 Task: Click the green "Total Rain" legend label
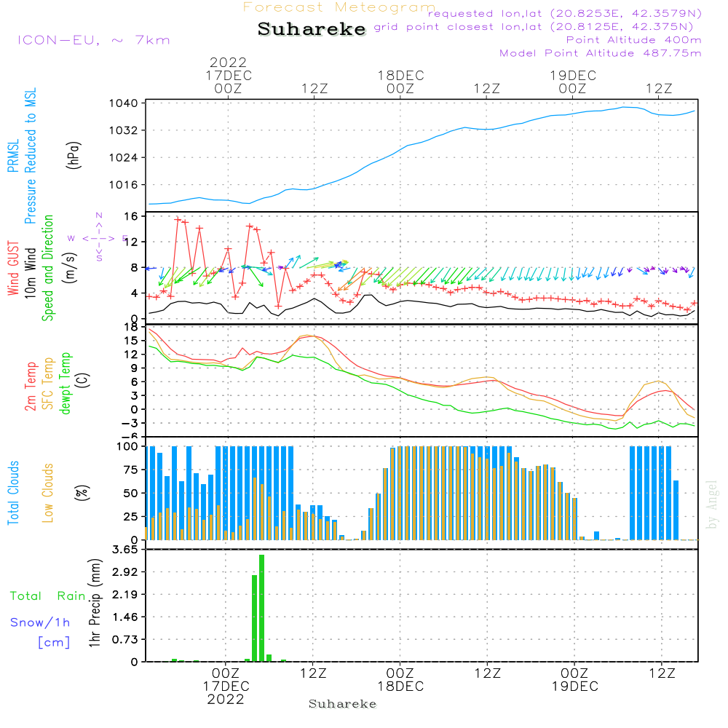click(48, 596)
